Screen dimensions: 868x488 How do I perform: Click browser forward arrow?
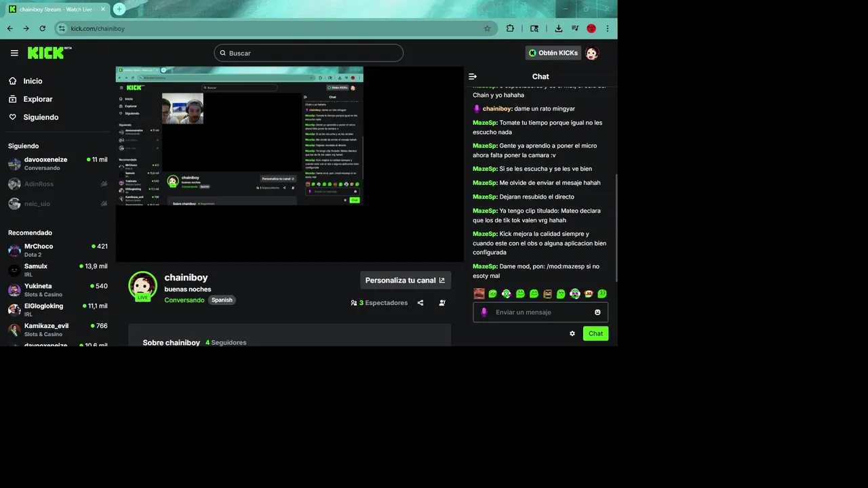click(x=26, y=28)
